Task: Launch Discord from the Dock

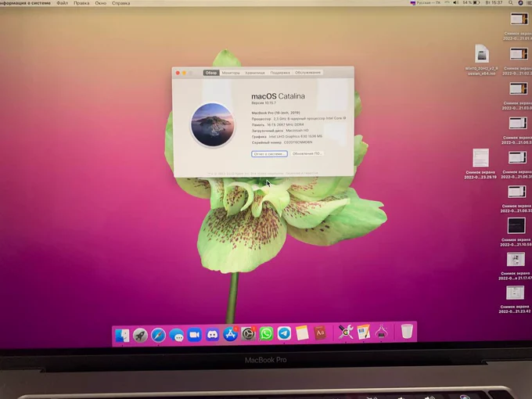Action: [212, 335]
